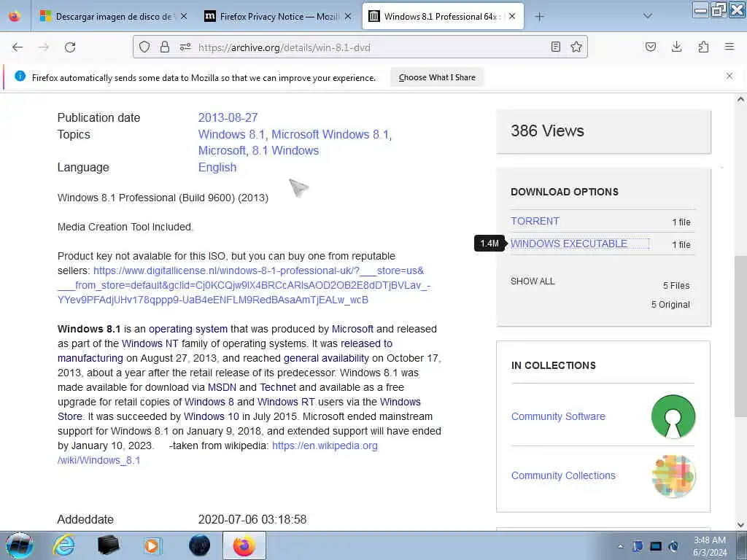
Task: Open the tracking protection shield icon
Action: 144,47
